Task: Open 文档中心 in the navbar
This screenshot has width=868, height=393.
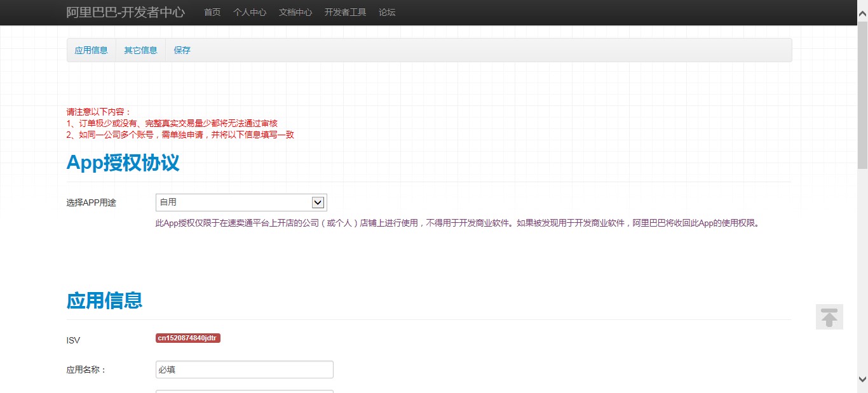Action: [295, 12]
